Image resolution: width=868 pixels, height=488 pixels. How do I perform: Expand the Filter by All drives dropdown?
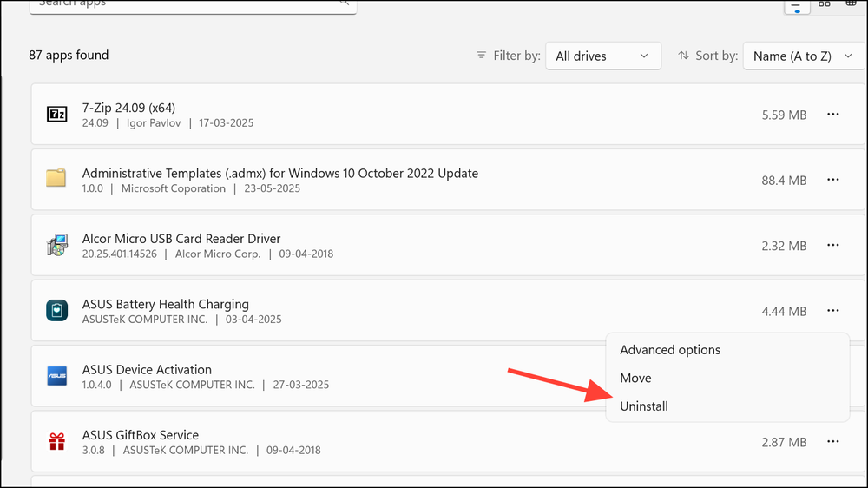[602, 56]
